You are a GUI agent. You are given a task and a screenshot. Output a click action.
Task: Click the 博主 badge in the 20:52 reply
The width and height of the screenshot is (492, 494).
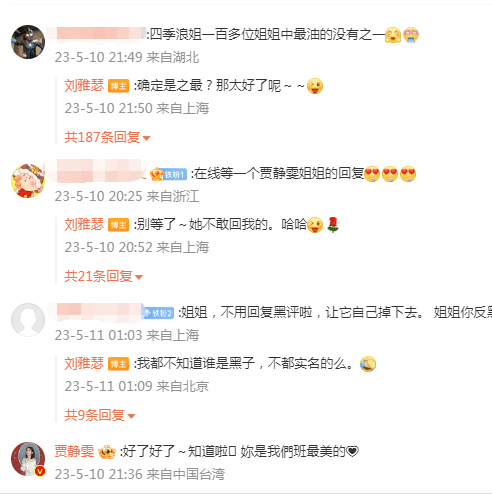coord(118,225)
